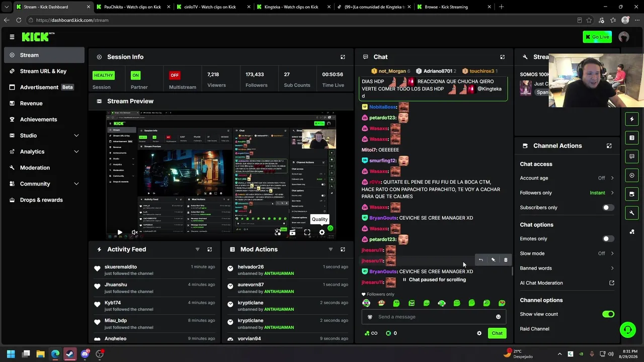Click the Chat paused for scrolling notice
The height and width of the screenshot is (362, 644).
click(x=434, y=280)
